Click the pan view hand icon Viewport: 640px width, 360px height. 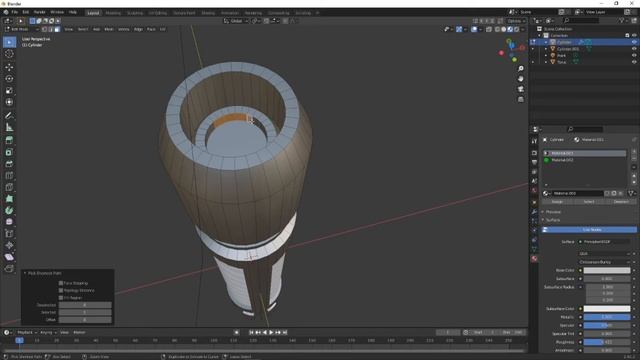pyautogui.click(x=520, y=79)
